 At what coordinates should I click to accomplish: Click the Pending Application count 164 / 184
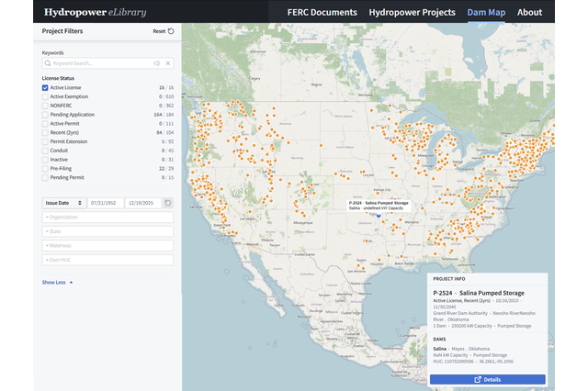tap(164, 115)
